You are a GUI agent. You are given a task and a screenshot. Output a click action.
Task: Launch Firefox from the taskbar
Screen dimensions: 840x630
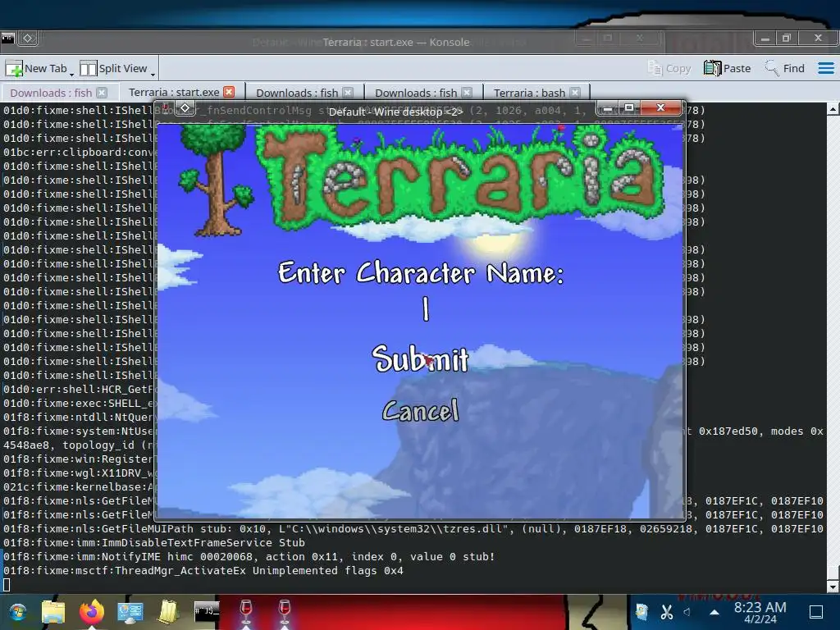coord(92,612)
